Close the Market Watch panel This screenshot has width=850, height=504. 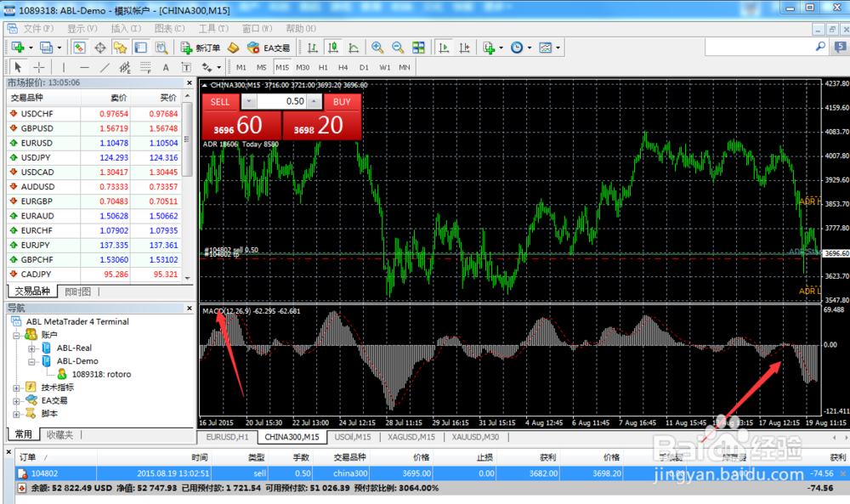click(x=190, y=83)
